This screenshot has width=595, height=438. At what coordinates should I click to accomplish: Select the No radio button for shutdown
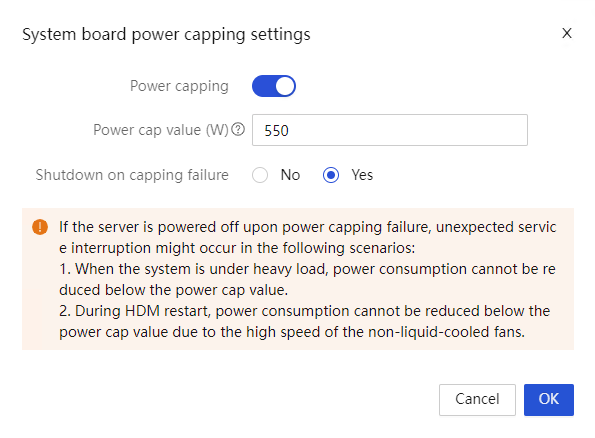pos(260,175)
